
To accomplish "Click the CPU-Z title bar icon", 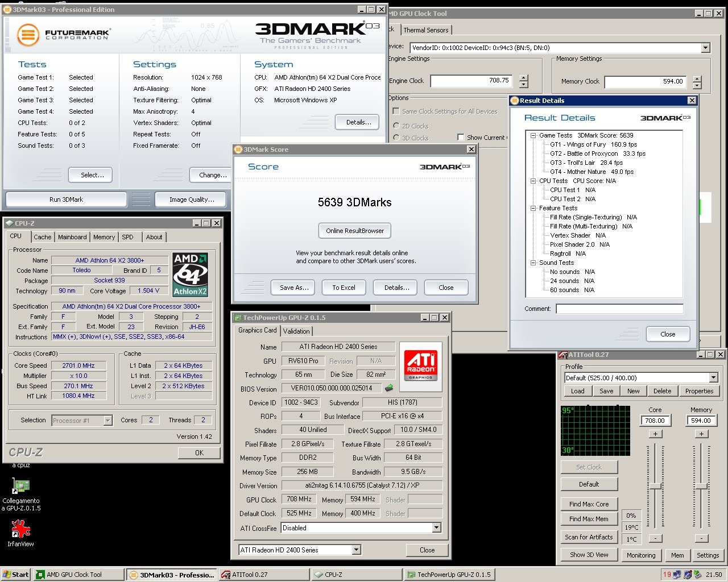I will click(9, 223).
